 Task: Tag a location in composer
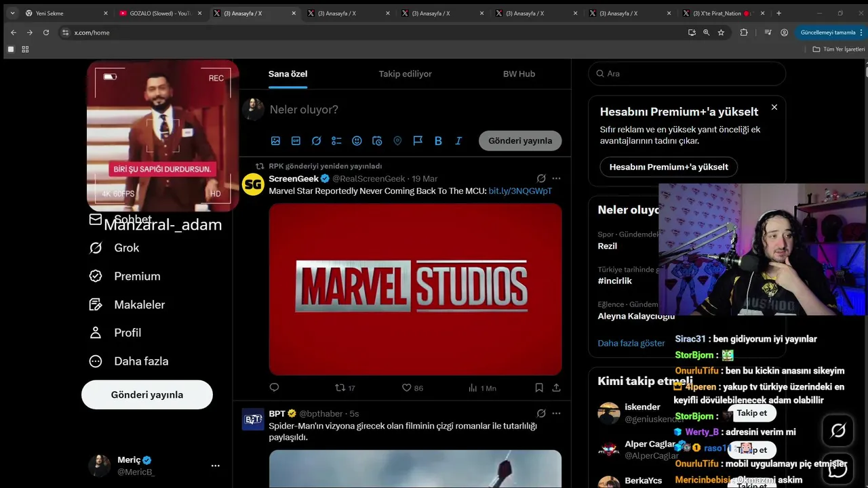[x=397, y=141]
